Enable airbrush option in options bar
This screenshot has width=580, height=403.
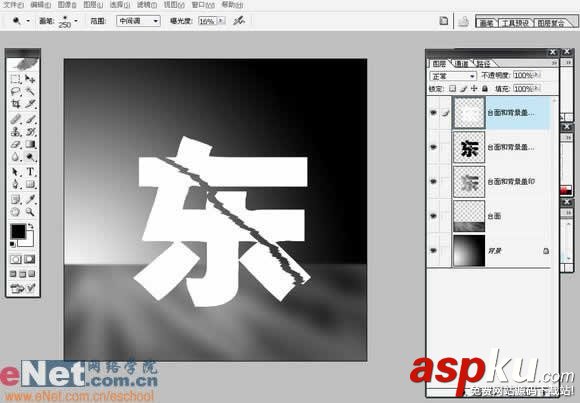239,21
